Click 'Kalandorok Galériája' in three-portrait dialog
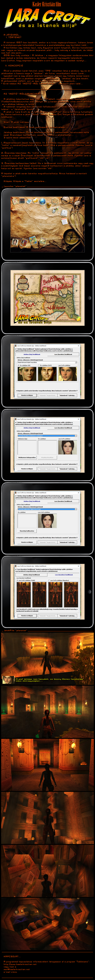The image size is (95, 980). [68, 395]
